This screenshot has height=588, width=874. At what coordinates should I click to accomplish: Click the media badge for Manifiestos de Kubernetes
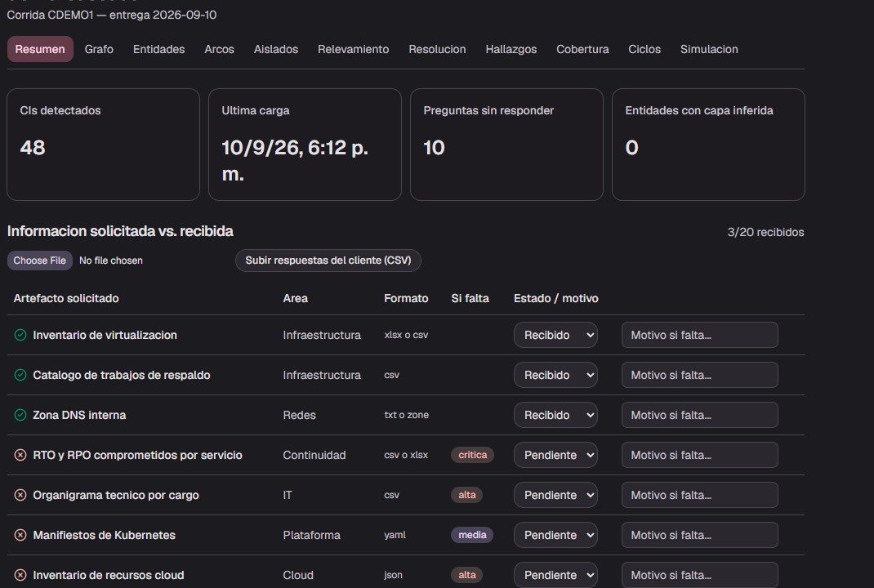472,535
